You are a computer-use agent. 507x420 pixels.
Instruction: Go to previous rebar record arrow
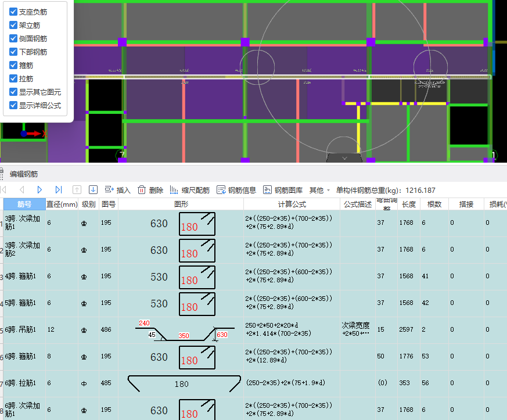(x=22, y=190)
